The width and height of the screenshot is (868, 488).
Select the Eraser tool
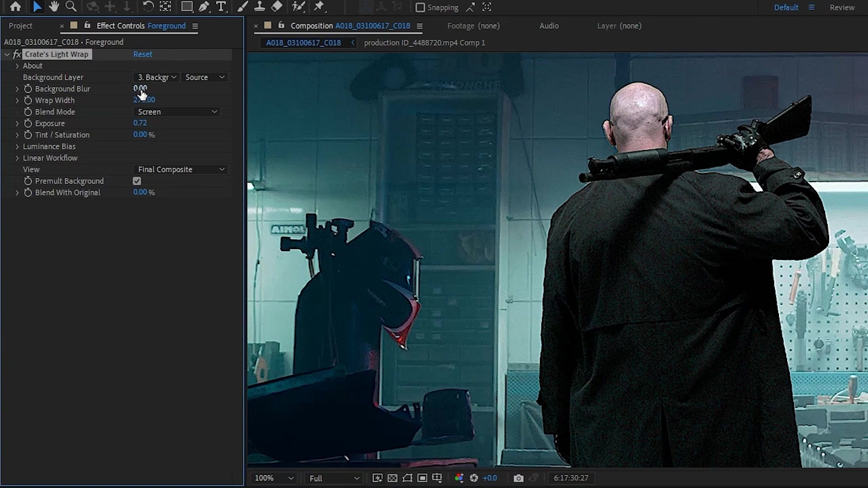277,6
